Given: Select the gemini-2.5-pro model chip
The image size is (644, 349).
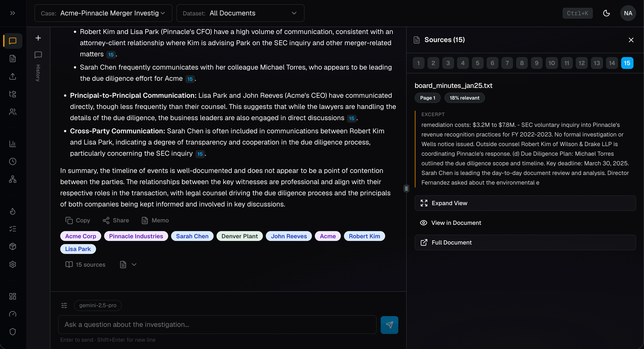Looking at the screenshot, I should tap(98, 305).
